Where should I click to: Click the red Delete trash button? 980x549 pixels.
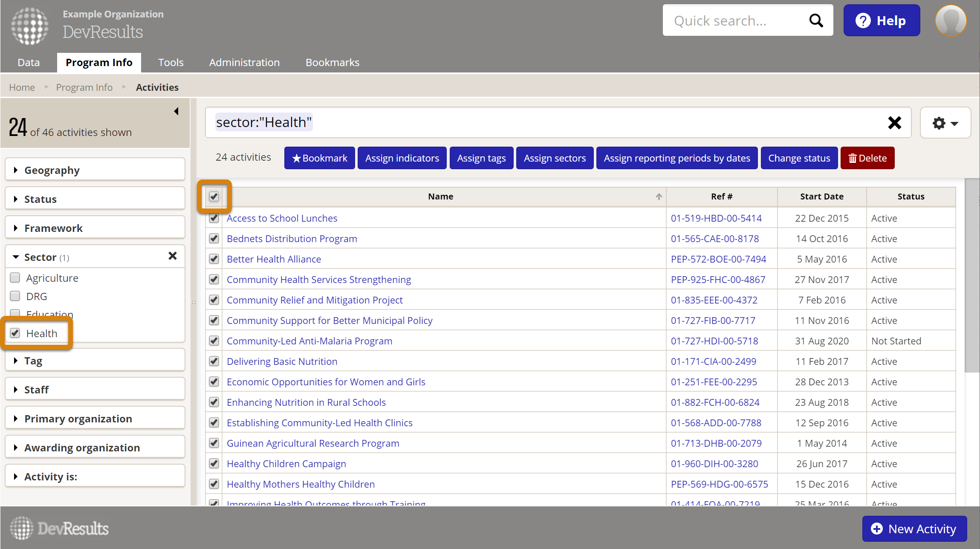867,158
